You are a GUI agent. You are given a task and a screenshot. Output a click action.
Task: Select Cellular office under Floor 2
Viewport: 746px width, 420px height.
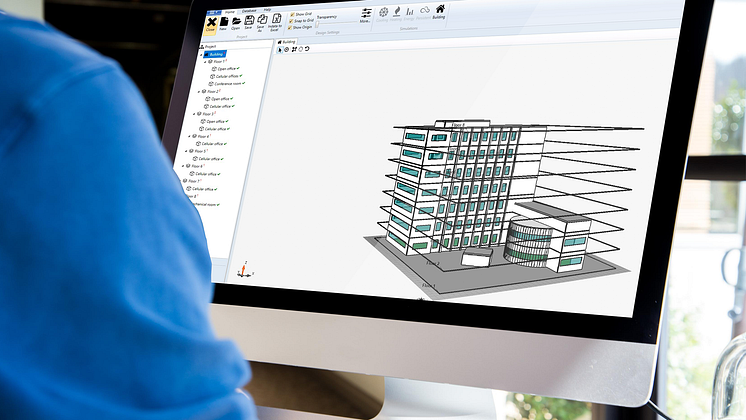(220, 107)
